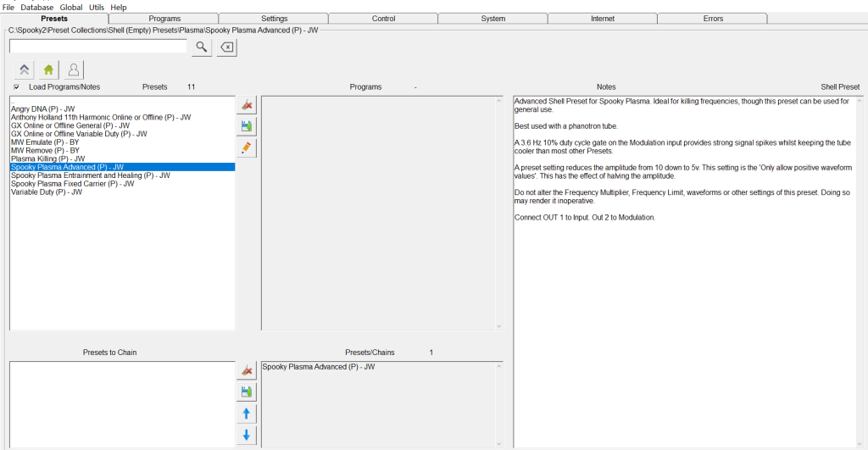Select Spooky Plasma Advanced in Presets/Chains list
868x450 pixels.
319,367
